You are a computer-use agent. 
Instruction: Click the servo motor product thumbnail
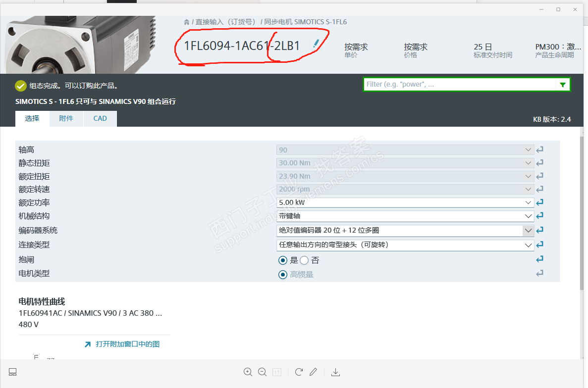tap(80, 45)
